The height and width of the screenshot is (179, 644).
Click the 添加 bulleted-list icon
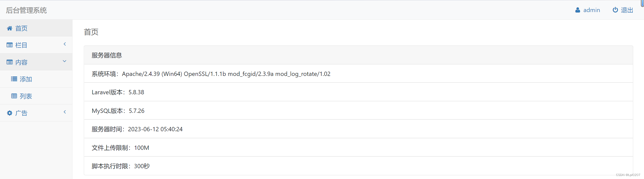click(x=14, y=79)
